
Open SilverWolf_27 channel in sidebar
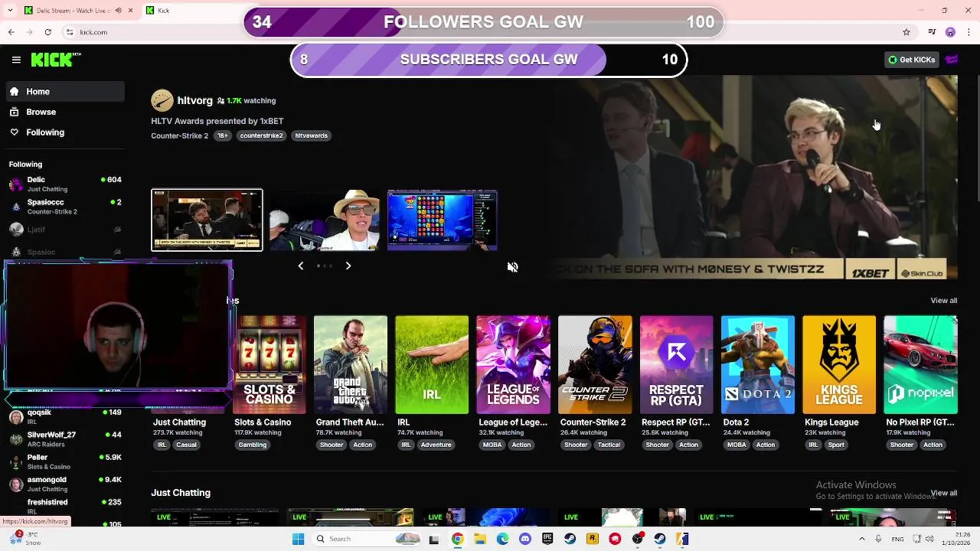coord(65,439)
